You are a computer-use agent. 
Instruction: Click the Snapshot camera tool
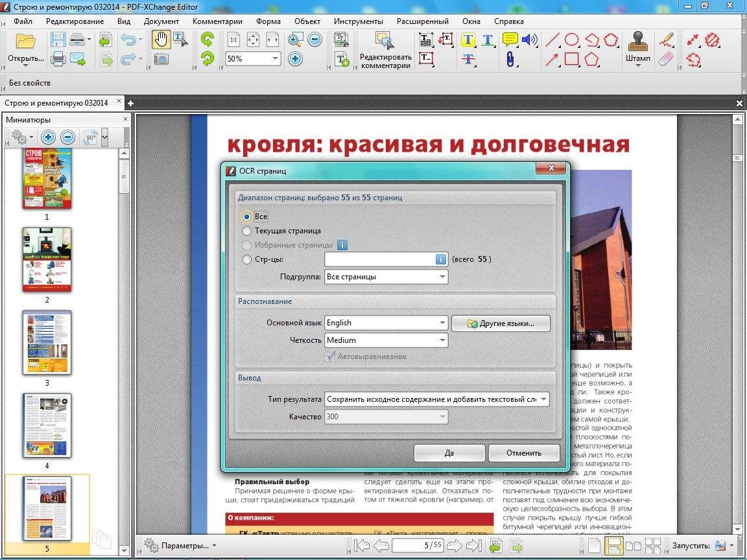(161, 59)
